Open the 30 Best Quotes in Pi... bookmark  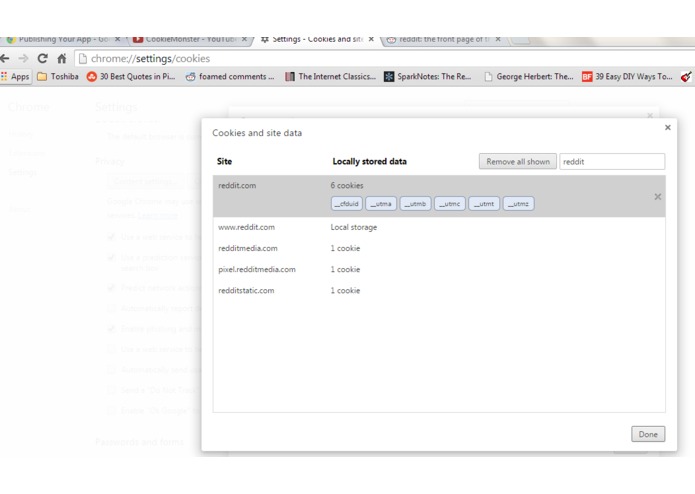(131, 77)
